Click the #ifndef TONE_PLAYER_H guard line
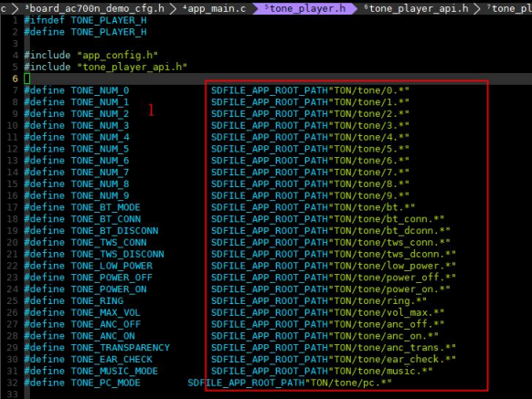 [85, 20]
